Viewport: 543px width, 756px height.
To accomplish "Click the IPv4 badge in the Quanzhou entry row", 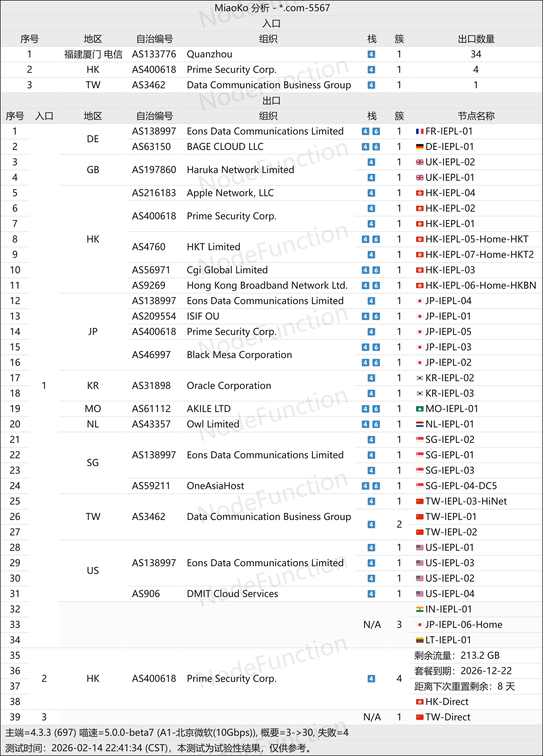I will 371,54.
